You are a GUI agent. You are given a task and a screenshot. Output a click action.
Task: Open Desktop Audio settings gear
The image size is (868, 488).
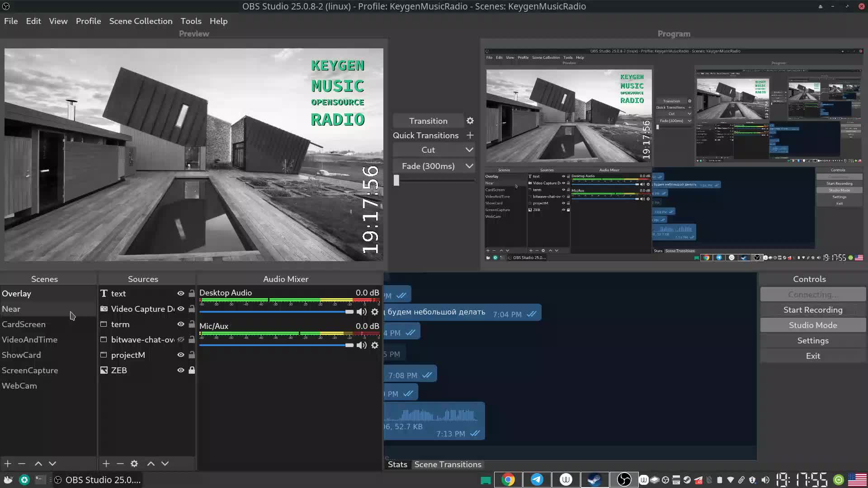click(x=375, y=312)
